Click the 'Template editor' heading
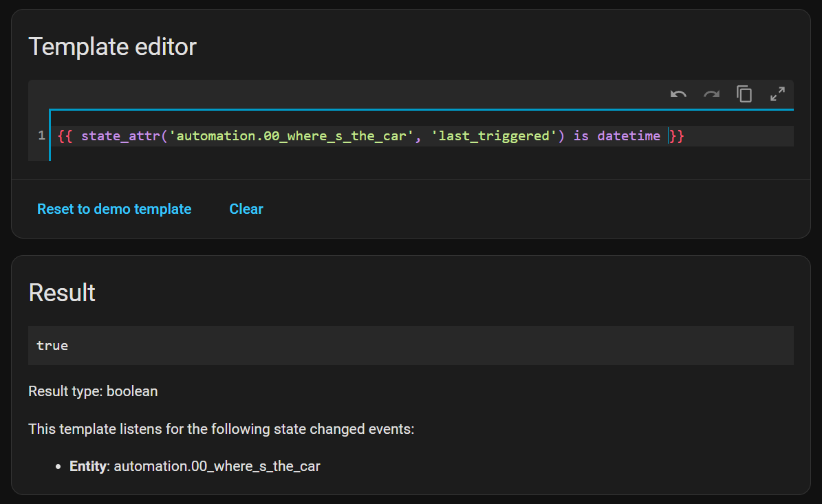Screen dimensions: 822x504 click(112, 47)
